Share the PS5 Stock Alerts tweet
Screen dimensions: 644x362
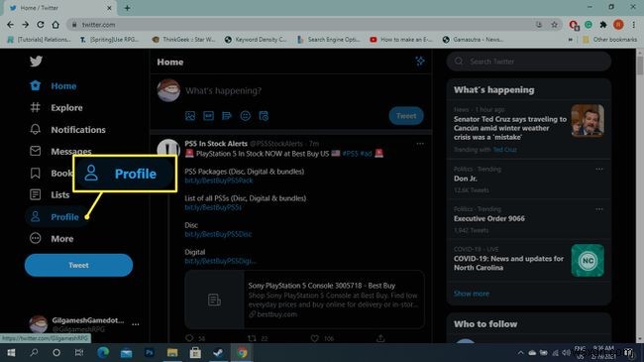tap(380, 338)
